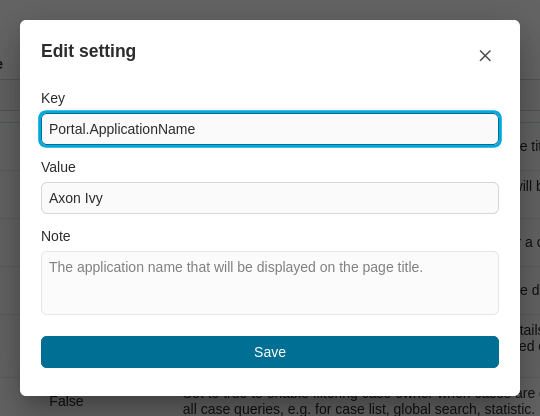Click the Key label
540x416 pixels.
(53, 98)
